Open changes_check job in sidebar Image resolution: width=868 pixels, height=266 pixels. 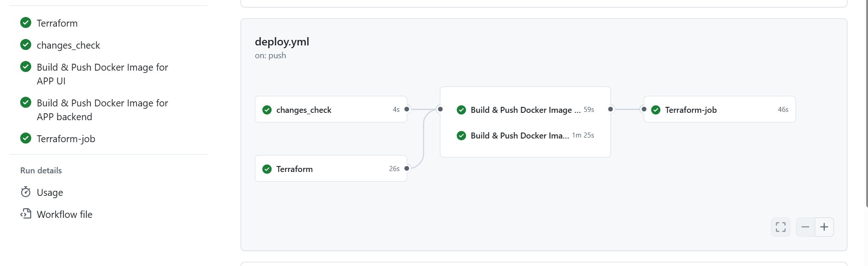point(68,45)
